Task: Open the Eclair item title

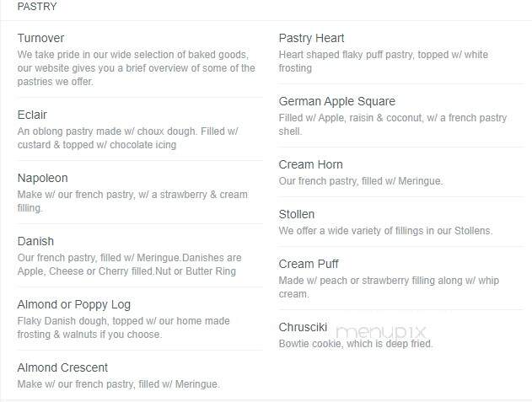Action: (32, 115)
